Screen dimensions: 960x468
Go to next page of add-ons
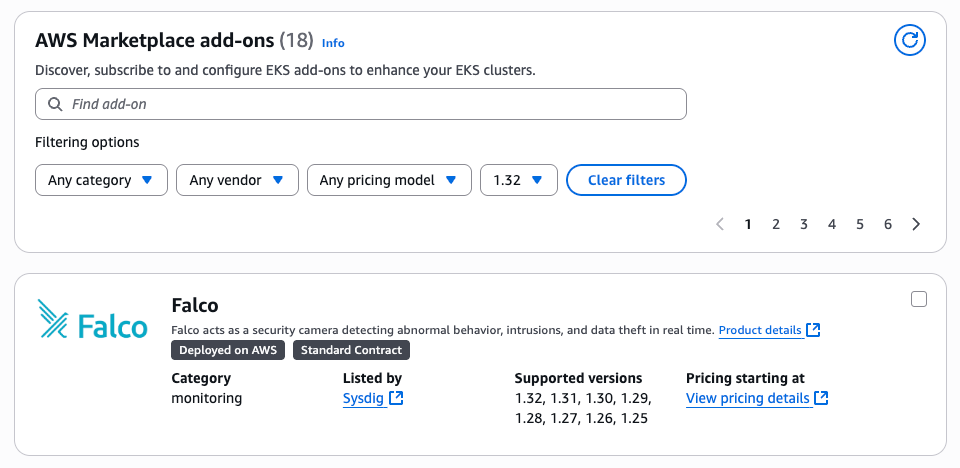916,224
